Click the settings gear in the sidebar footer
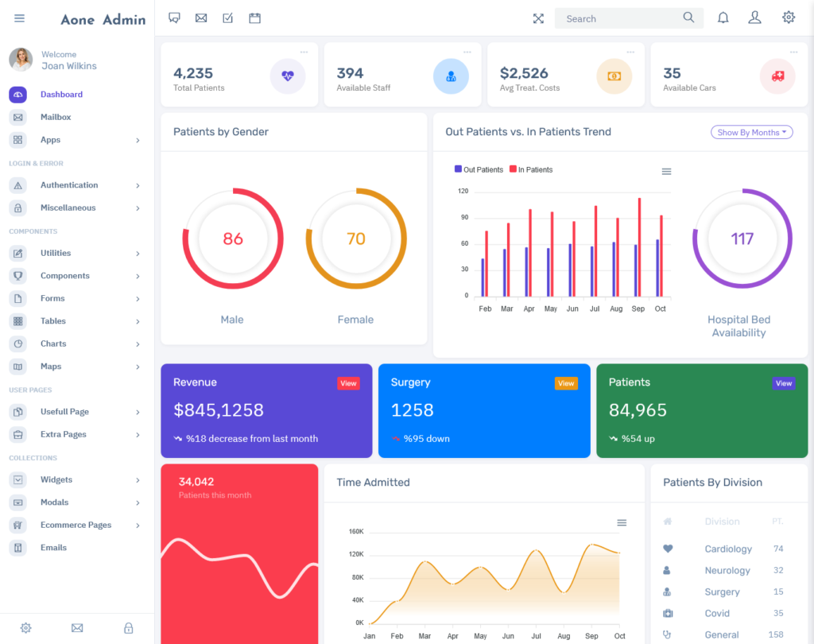Image resolution: width=814 pixels, height=644 pixels. 25,628
